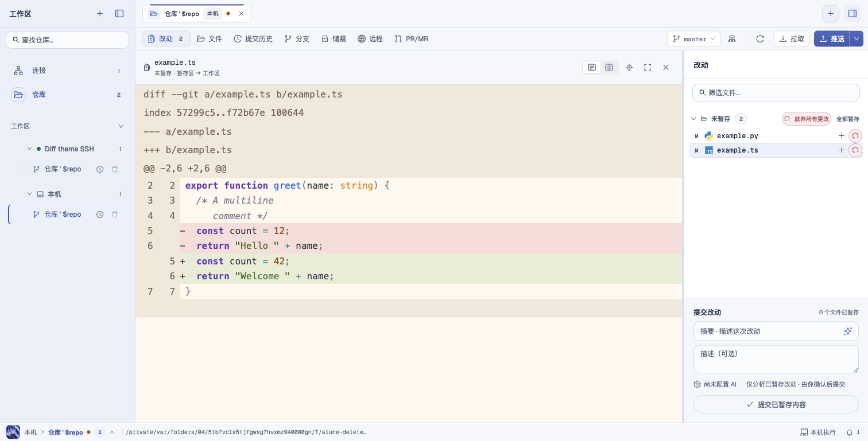The height and width of the screenshot is (441, 868).
Task: View history of SSH repo entry
Action: (x=100, y=169)
